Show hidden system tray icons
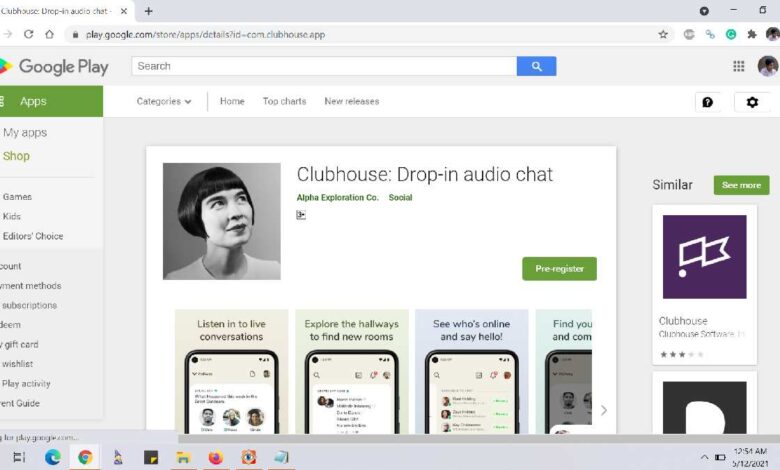 point(704,457)
